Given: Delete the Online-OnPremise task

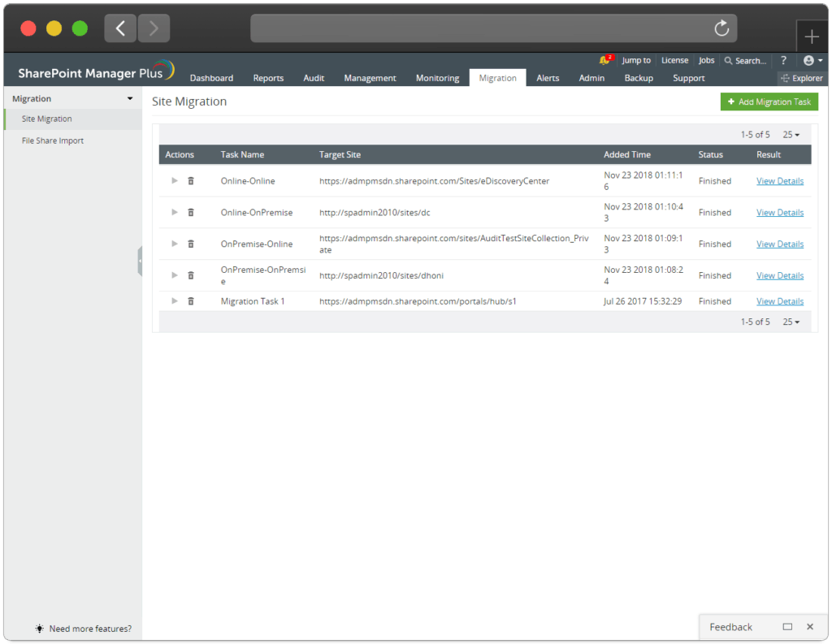Looking at the screenshot, I should tap(191, 212).
